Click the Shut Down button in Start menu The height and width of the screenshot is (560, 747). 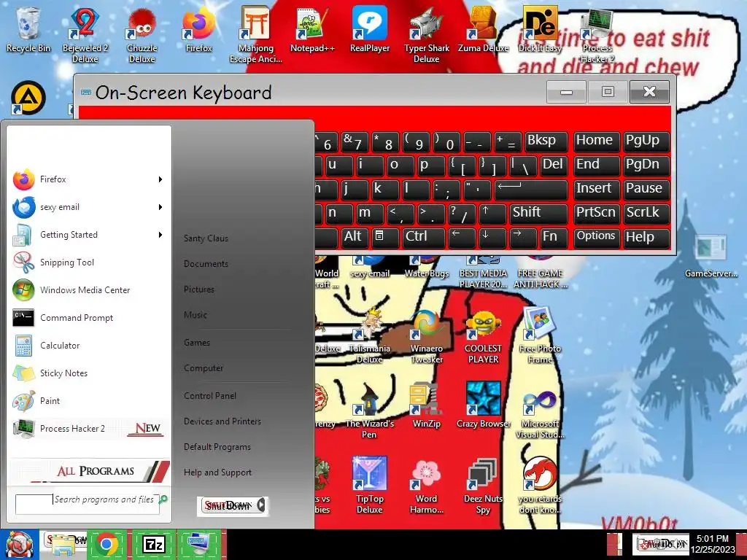(228, 505)
